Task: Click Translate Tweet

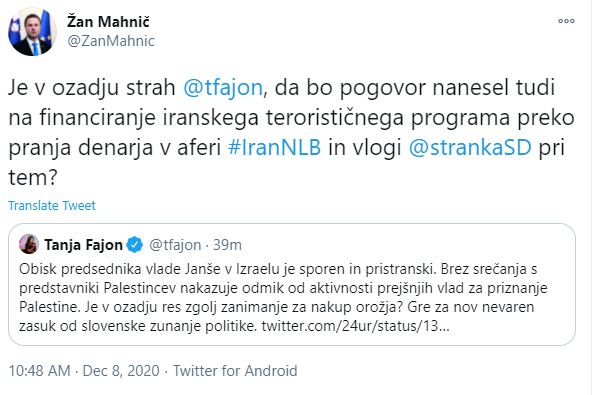Action: [x=52, y=206]
